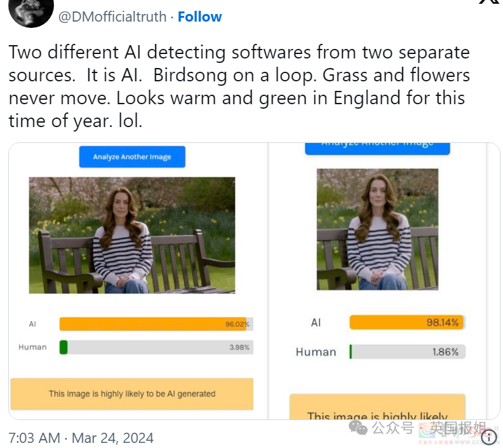Click the "Human" label in right result
The height and width of the screenshot is (448, 503).
point(316,352)
